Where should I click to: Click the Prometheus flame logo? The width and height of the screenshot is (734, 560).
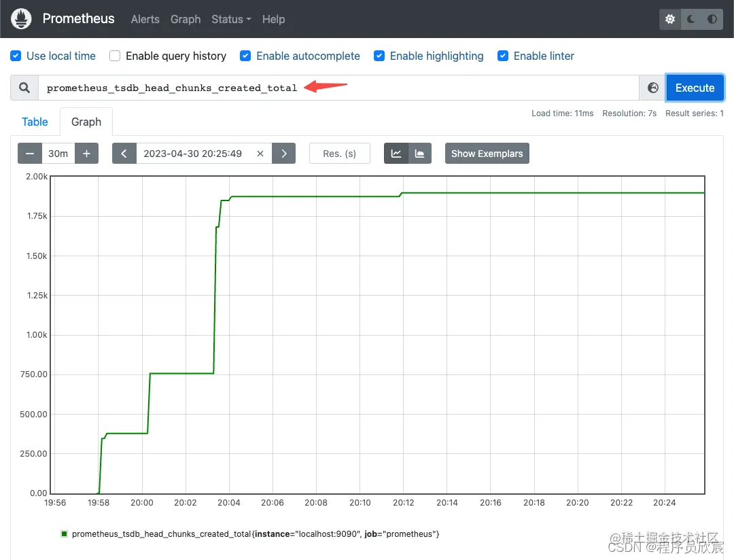[x=21, y=19]
